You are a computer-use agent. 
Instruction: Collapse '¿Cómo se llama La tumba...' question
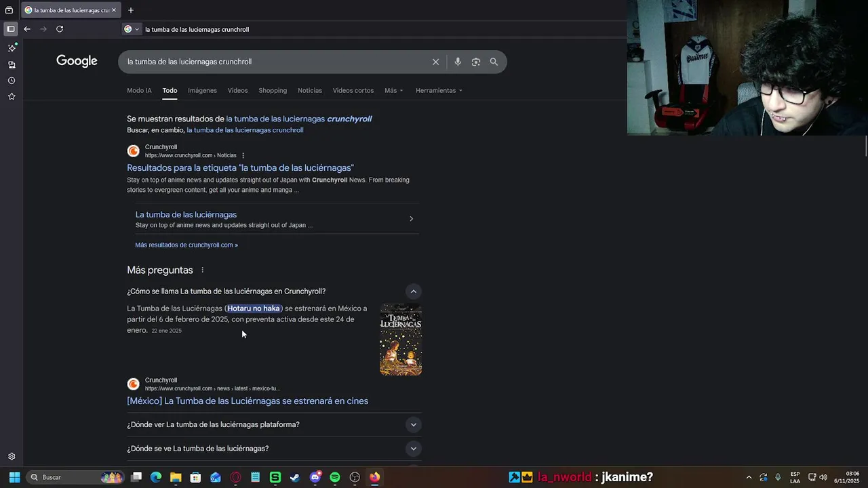[413, 291]
